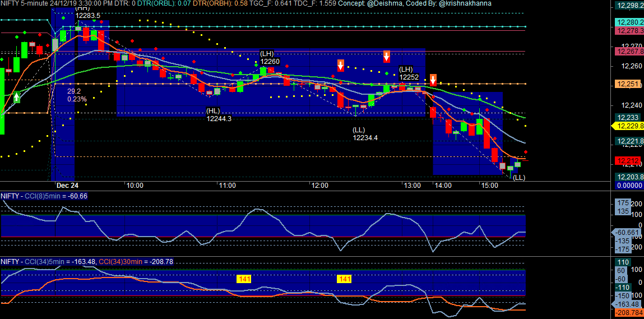
Task: Click the white up-arrow buy signal marker
Action: [x=16, y=98]
